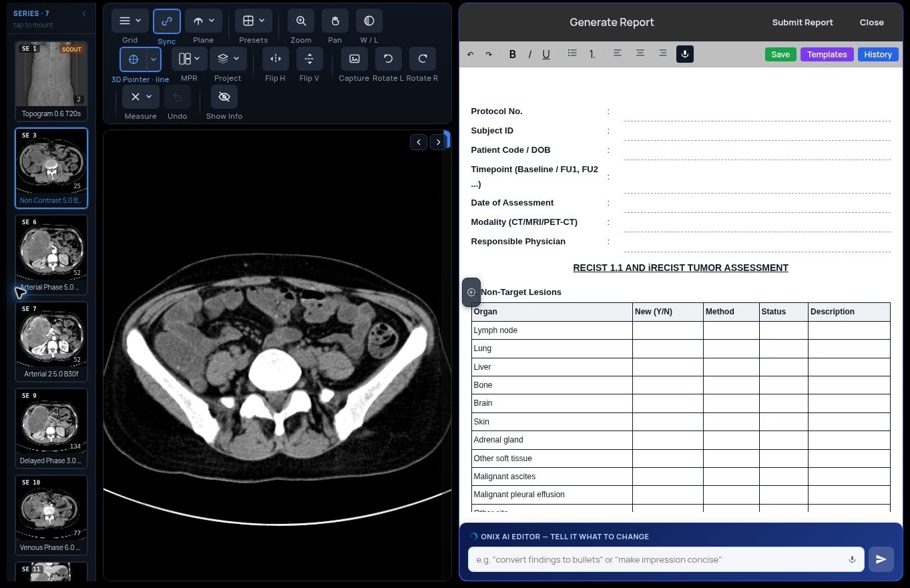The height and width of the screenshot is (588, 910).
Task: Click the Liver row organ cell
Action: coord(552,367)
